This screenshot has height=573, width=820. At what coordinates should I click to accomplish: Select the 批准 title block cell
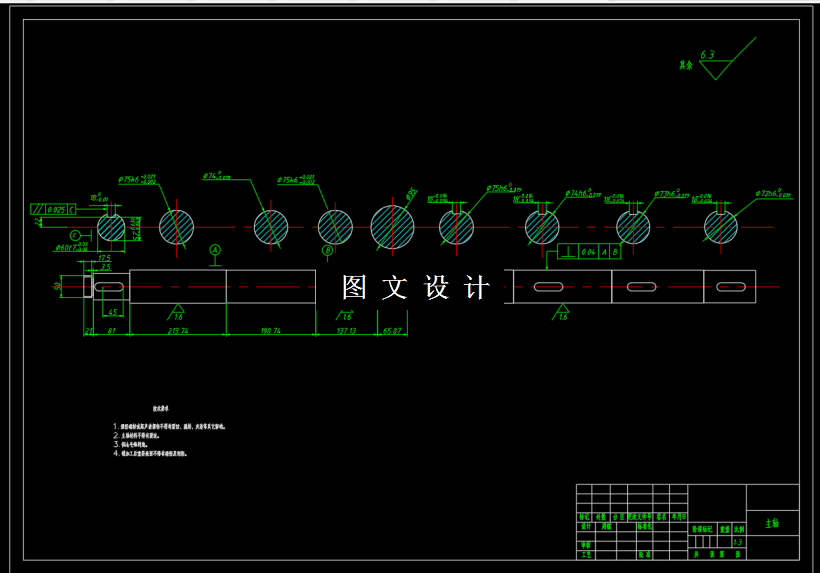click(x=644, y=554)
